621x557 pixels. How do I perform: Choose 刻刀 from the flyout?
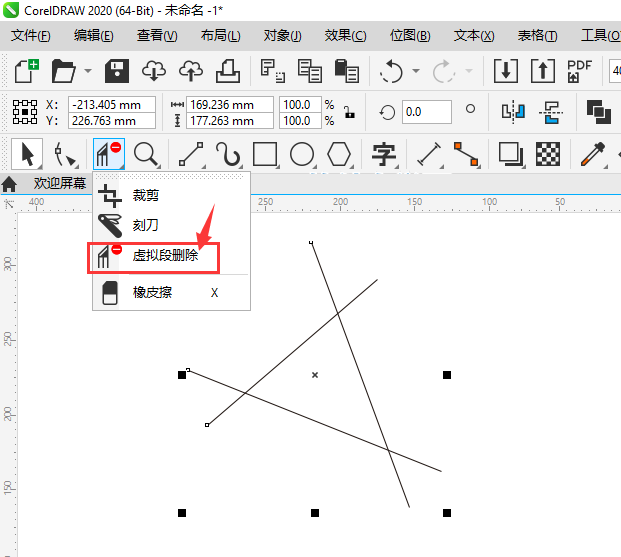click(171, 225)
